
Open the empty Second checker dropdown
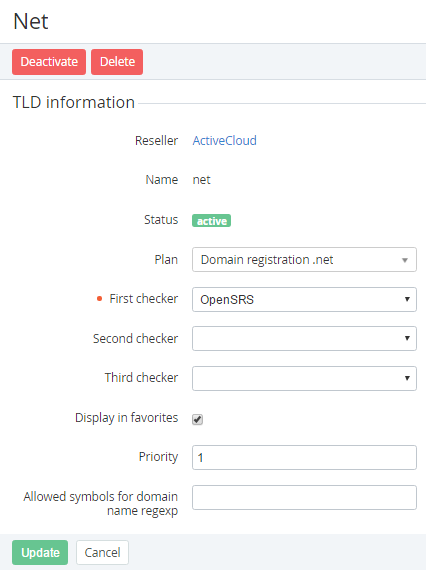tap(304, 338)
